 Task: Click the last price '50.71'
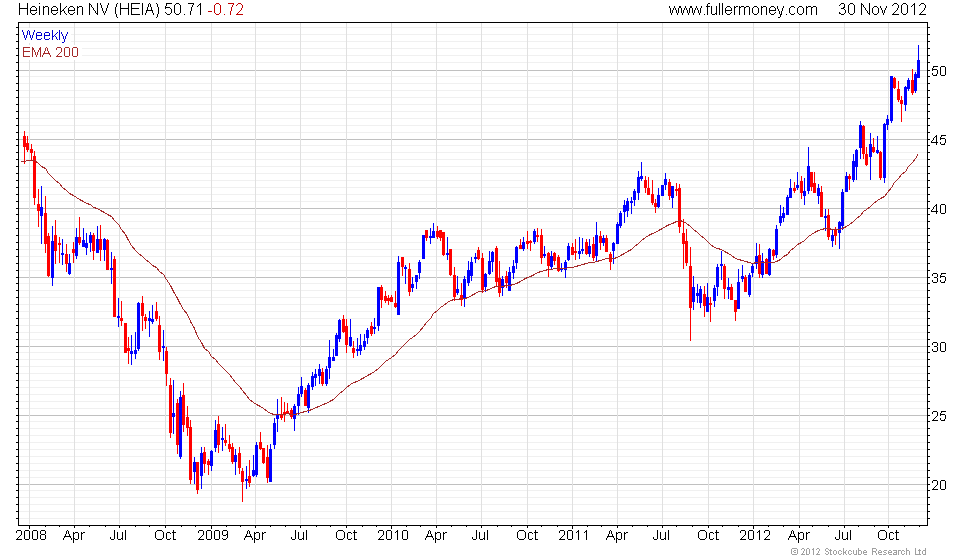[183, 9]
